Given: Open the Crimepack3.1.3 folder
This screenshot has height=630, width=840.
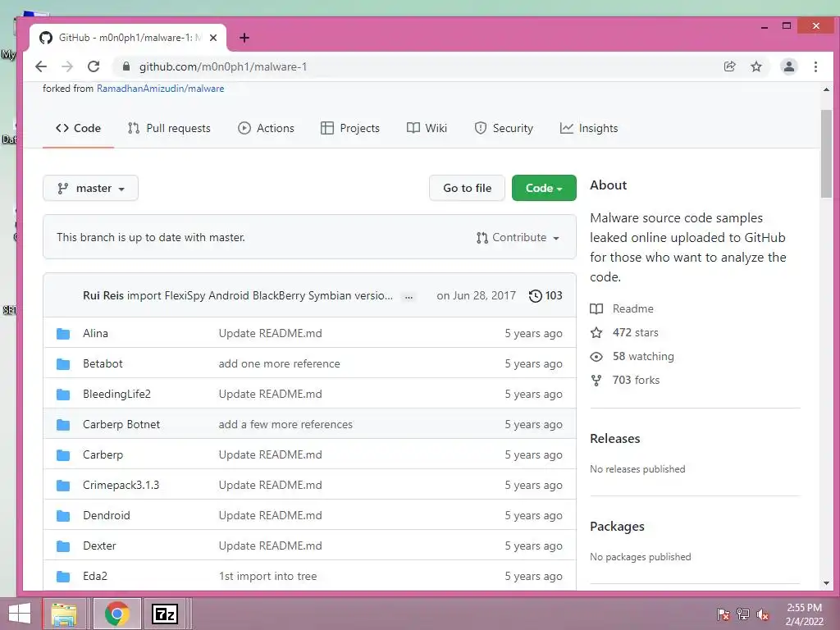Looking at the screenshot, I should (121, 486).
